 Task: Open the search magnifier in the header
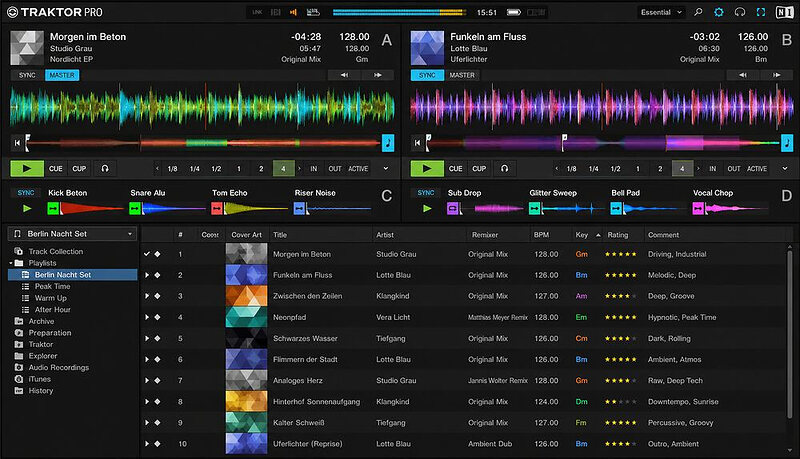coord(697,12)
